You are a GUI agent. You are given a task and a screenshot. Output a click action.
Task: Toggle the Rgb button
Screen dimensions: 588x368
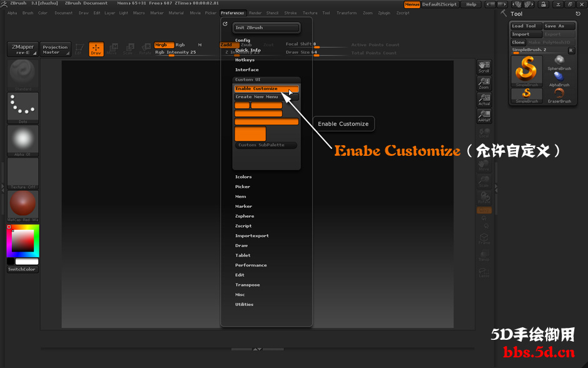pyautogui.click(x=180, y=44)
